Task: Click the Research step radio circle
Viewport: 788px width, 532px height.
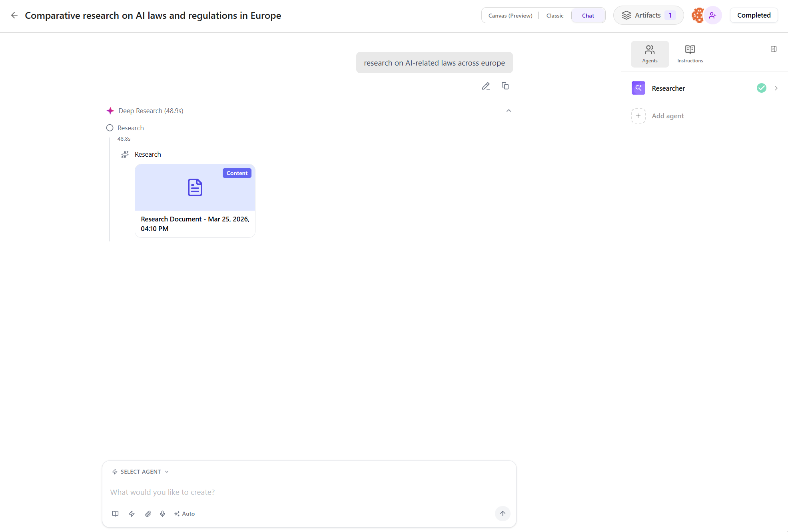Action: pyautogui.click(x=110, y=128)
